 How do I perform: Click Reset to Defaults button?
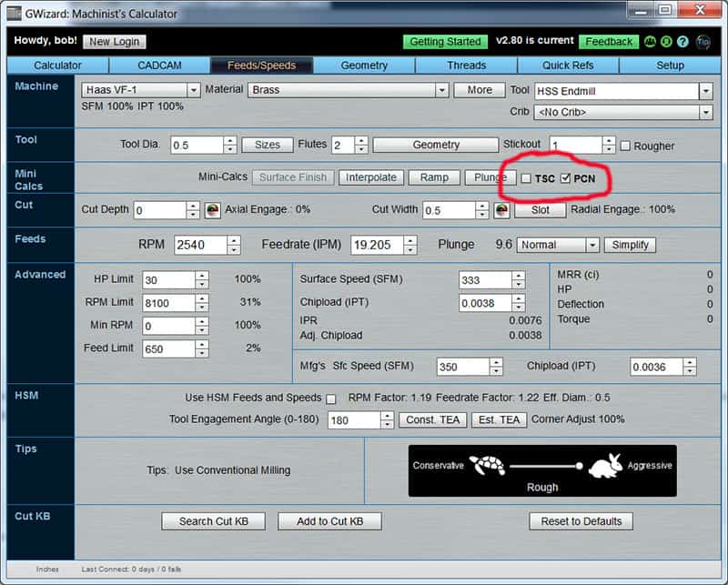pos(581,521)
